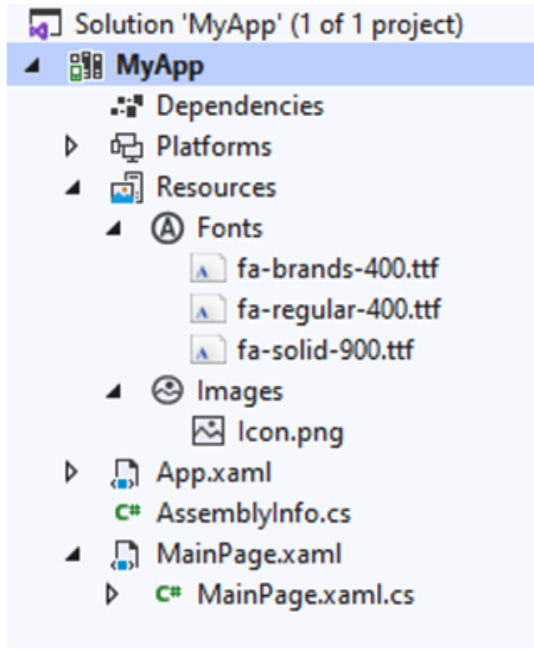The width and height of the screenshot is (534, 652).
Task: Click the fa-brands-400.ttf font file icon
Action: 208,268
